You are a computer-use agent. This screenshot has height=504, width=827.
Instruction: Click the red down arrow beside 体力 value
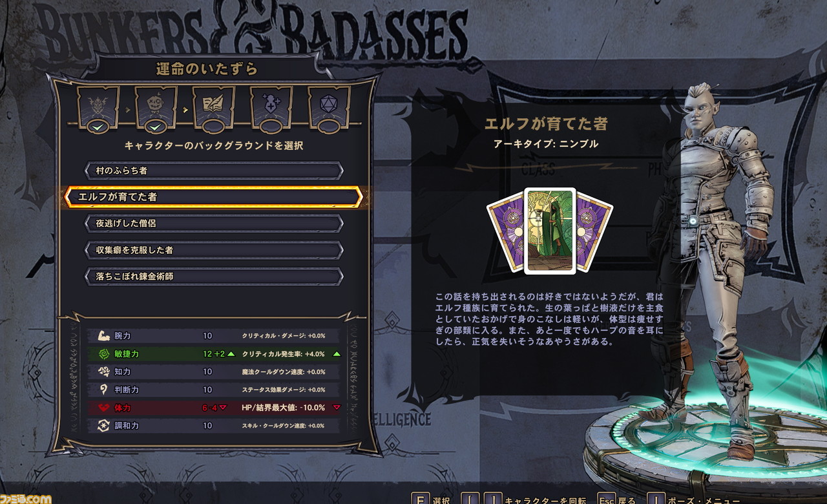point(223,408)
